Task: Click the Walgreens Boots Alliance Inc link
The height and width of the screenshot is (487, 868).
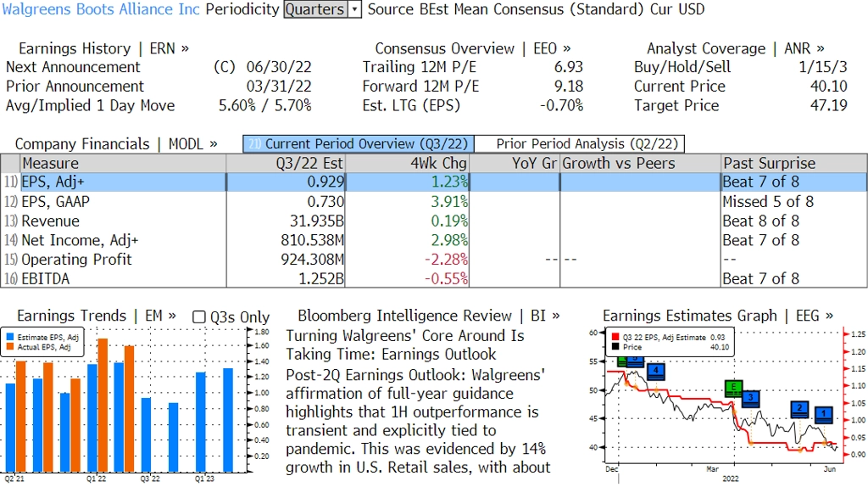Action: (102, 9)
